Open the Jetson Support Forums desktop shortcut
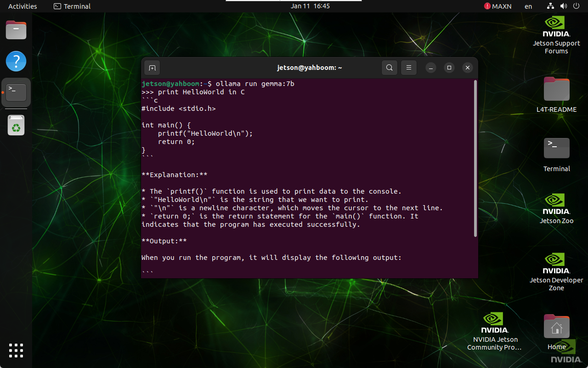The image size is (588, 368). (x=556, y=35)
